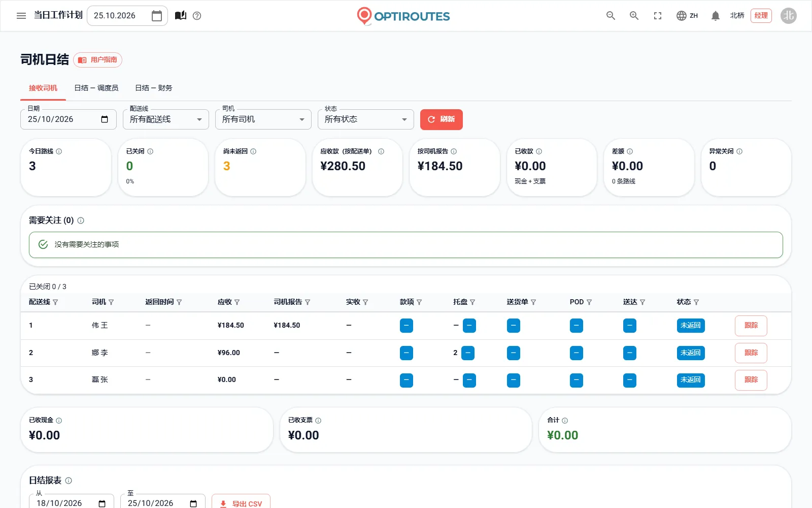Image resolution: width=812 pixels, height=508 pixels.
Task: Filter the 配送线 column
Action: pos(55,302)
